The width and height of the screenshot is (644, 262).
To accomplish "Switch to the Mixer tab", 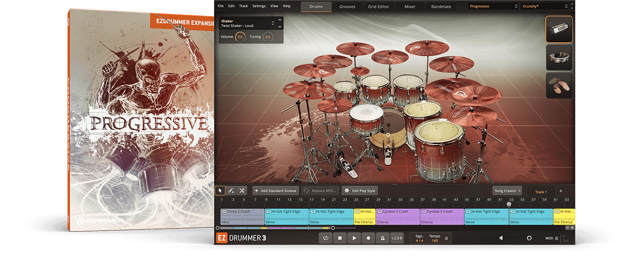I will click(x=409, y=6).
